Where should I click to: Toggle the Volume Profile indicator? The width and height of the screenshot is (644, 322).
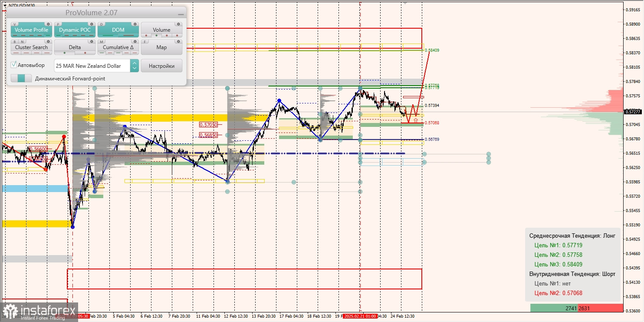coord(31,30)
